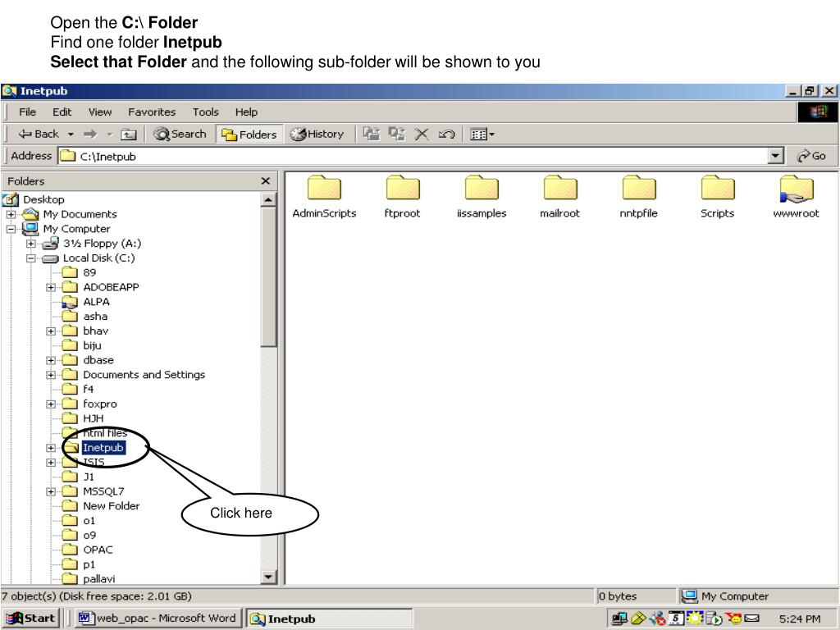Viewport: 840px width, 630px height.
Task: Click the Undo toolbar icon
Action: click(446, 135)
